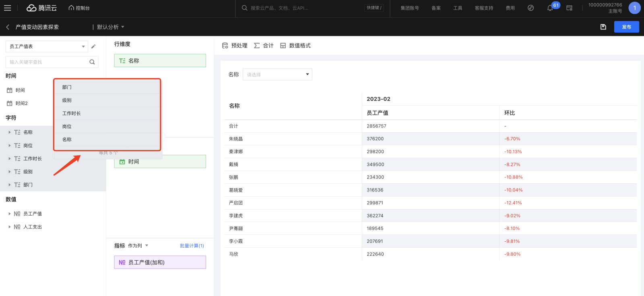This screenshot has width=644, height=296.
Task: Click the field search magnifier icon
Action: click(92, 62)
